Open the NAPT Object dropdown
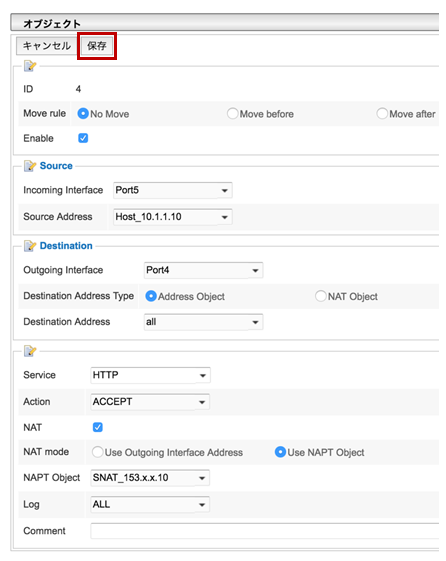 pyautogui.click(x=150, y=478)
